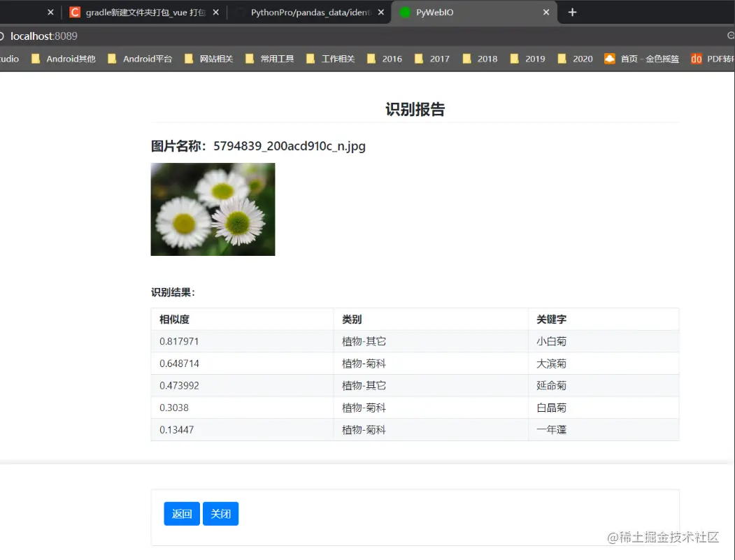This screenshot has width=735, height=560.
Task: Open the 2018 bookmark folder
Action: [x=480, y=59]
